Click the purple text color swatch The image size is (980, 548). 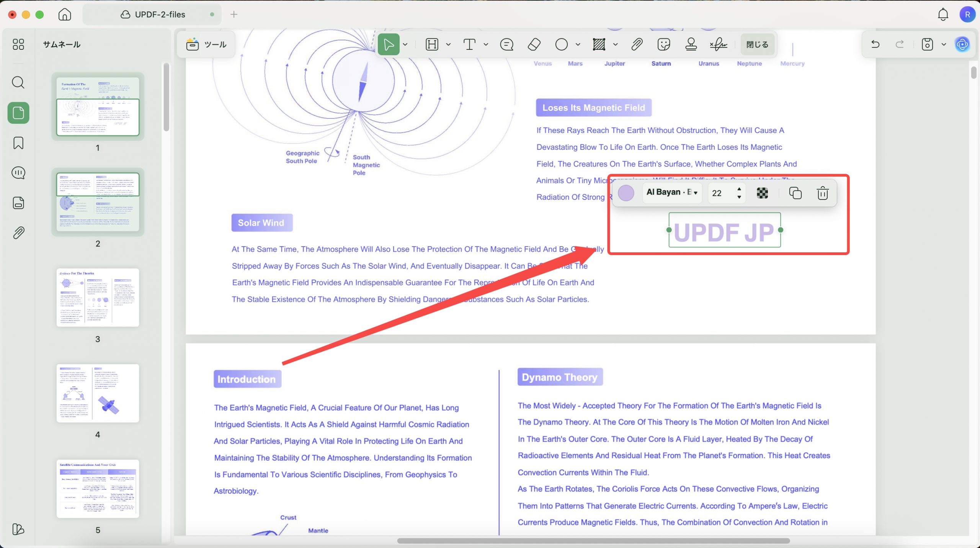pyautogui.click(x=626, y=193)
